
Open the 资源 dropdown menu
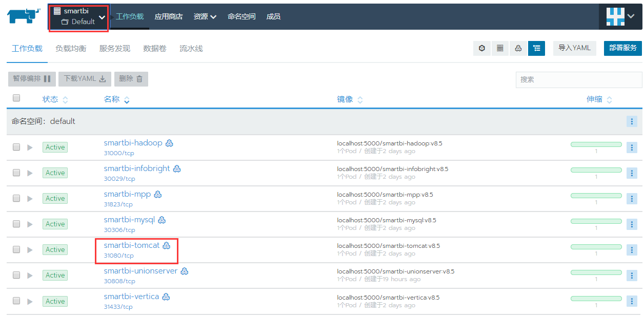pos(205,16)
